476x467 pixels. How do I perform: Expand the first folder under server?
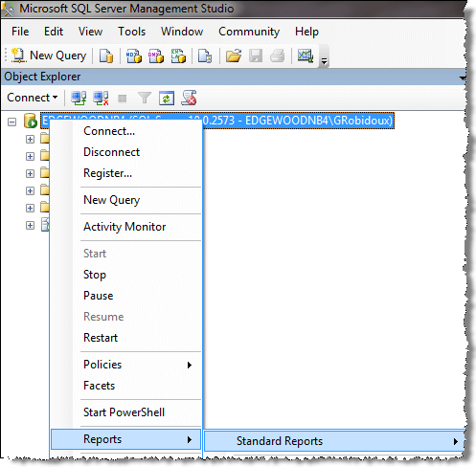(x=30, y=139)
